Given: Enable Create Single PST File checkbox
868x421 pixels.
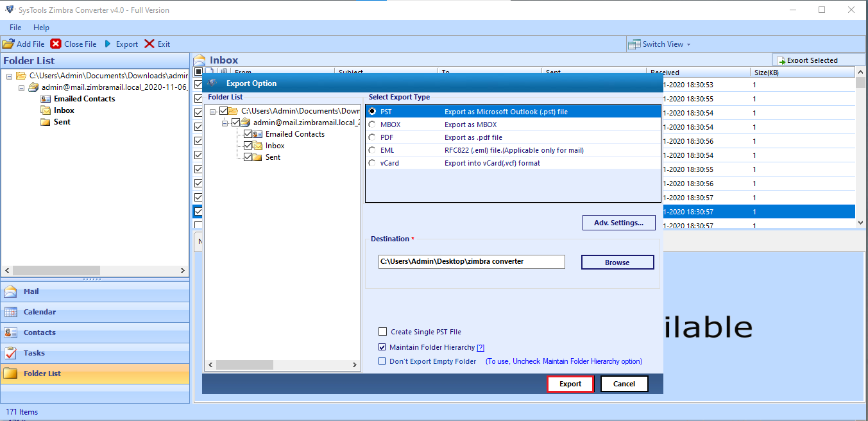Looking at the screenshot, I should [x=383, y=332].
